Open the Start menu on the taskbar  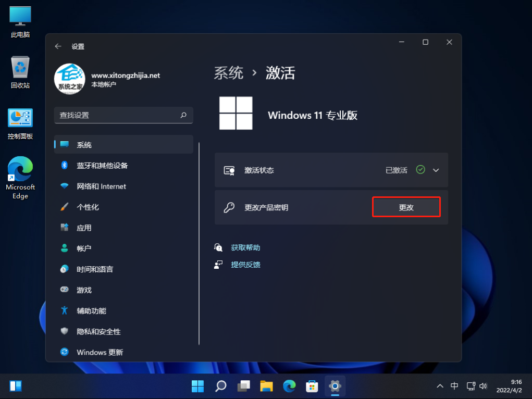pos(197,386)
